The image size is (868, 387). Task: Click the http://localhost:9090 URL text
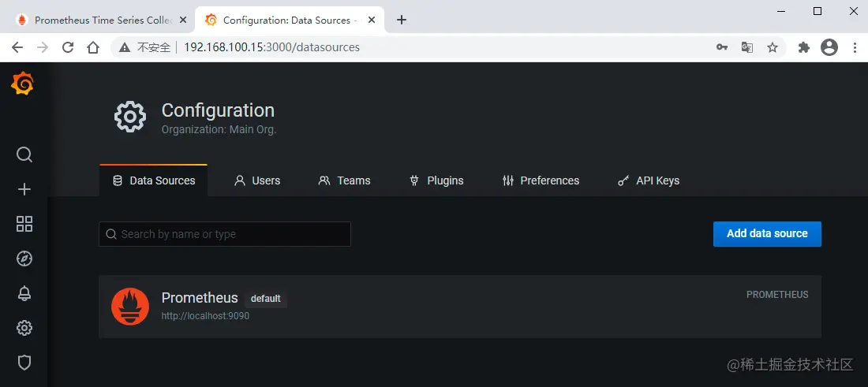[205, 316]
